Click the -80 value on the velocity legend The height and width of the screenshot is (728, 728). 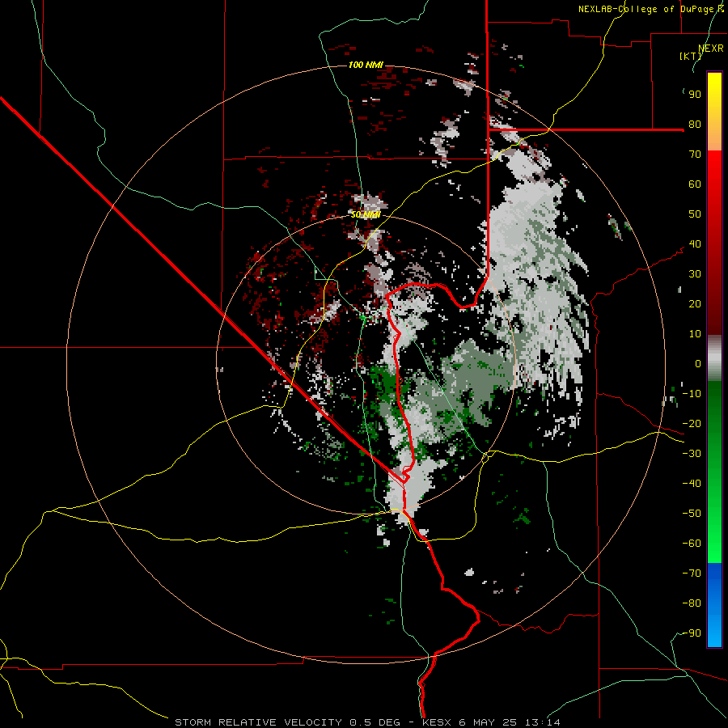(692, 603)
